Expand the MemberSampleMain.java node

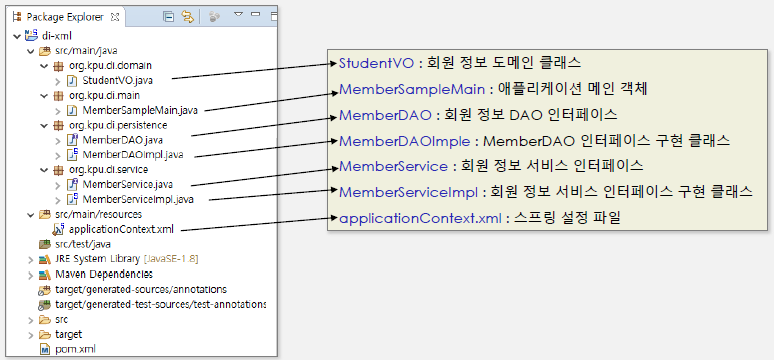click(x=58, y=110)
